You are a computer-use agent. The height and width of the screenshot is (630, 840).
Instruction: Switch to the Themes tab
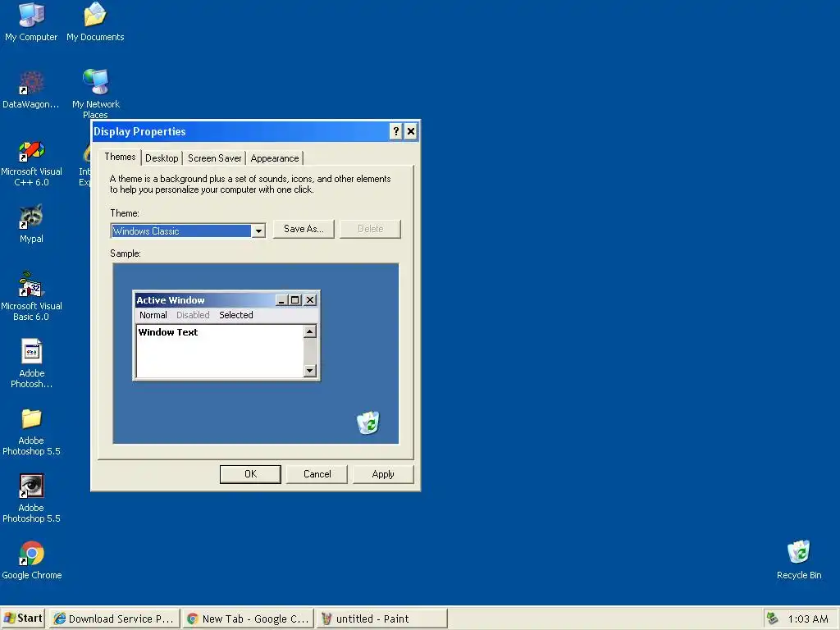(120, 157)
